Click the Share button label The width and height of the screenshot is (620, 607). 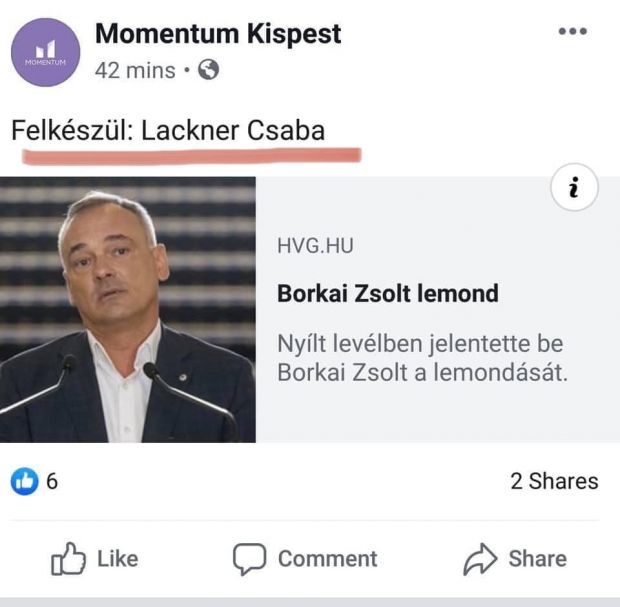[538, 559]
